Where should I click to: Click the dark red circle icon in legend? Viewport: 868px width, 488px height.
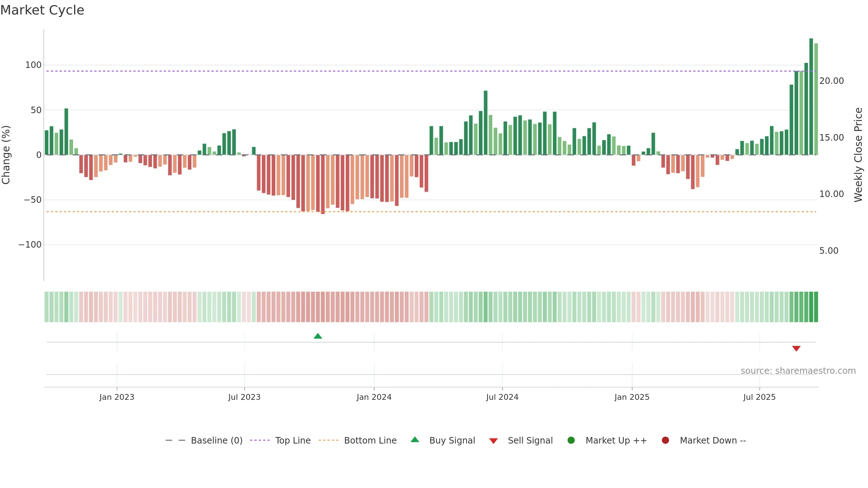(x=665, y=440)
